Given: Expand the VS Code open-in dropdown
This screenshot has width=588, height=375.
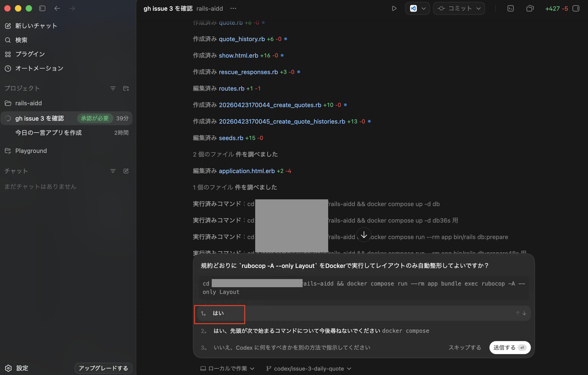Looking at the screenshot, I should (424, 9).
